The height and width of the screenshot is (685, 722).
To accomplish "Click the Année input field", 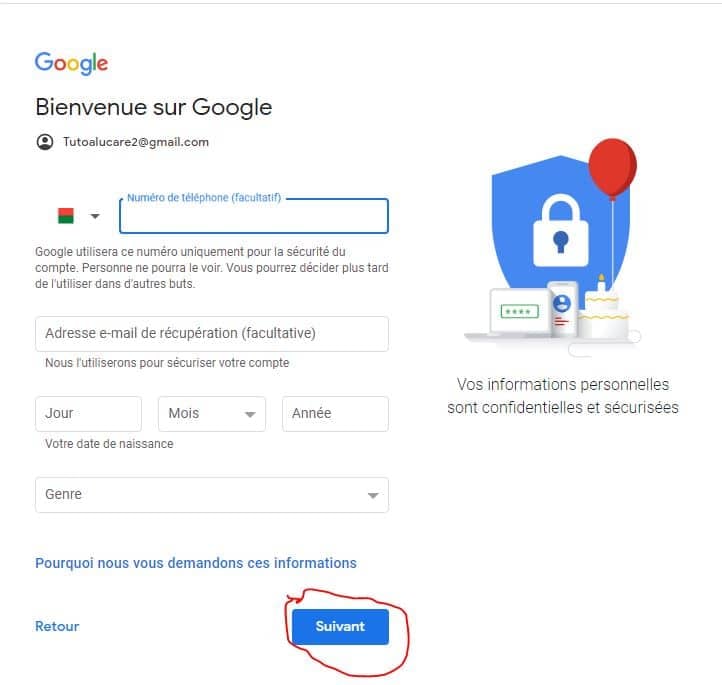I will click(335, 413).
